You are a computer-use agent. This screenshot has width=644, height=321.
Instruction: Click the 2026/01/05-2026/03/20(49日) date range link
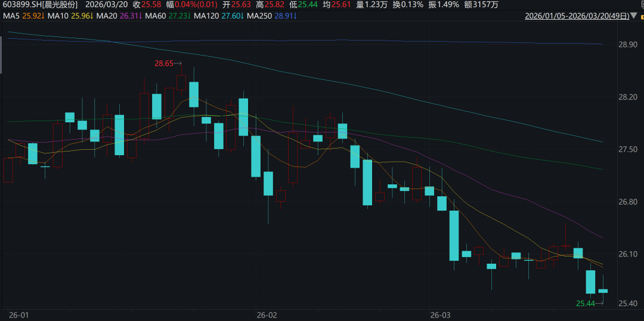577,17
